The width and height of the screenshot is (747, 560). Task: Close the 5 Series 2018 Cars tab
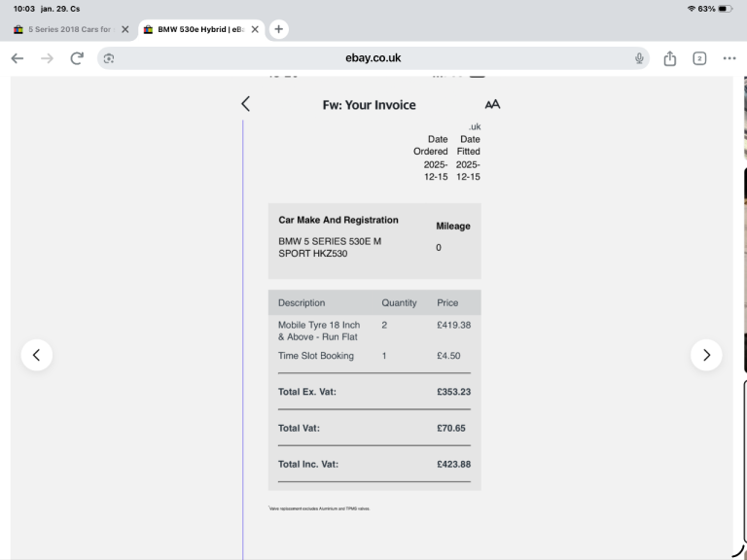pos(124,29)
